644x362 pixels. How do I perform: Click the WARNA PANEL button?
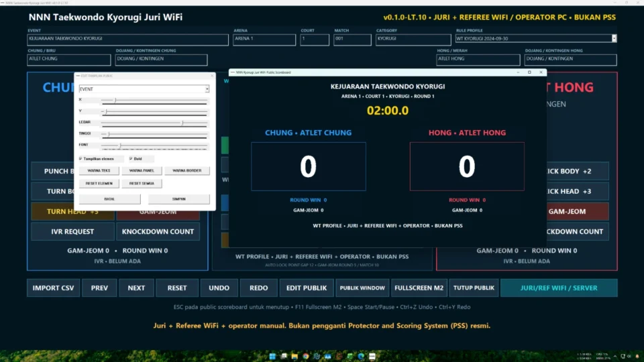[142, 170]
